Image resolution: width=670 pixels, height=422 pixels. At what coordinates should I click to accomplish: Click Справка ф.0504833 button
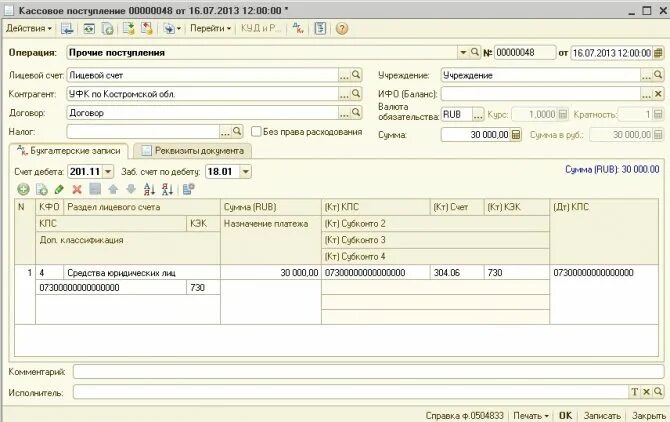coord(464,415)
